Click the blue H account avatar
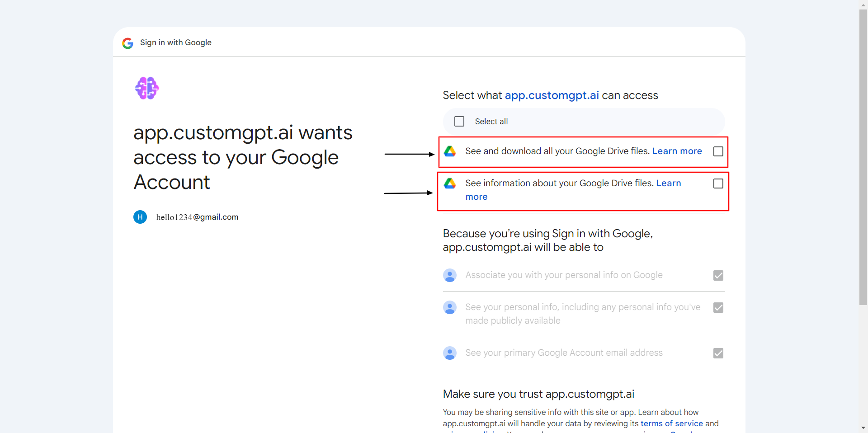The width and height of the screenshot is (868, 433). 140,217
